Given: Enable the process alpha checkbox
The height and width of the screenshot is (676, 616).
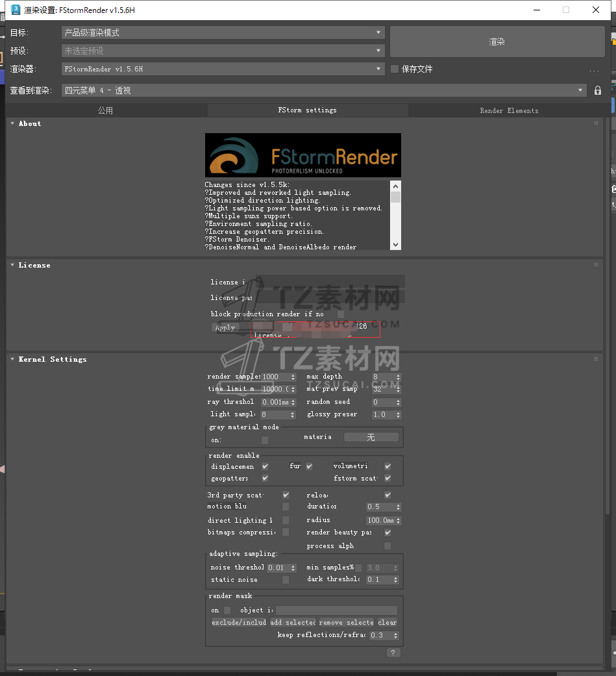Looking at the screenshot, I should coord(388,546).
